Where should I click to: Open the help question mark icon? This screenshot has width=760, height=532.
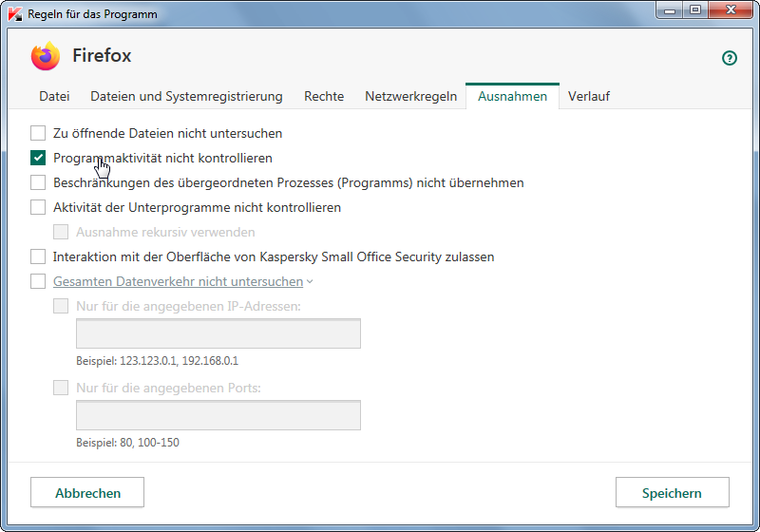729,58
